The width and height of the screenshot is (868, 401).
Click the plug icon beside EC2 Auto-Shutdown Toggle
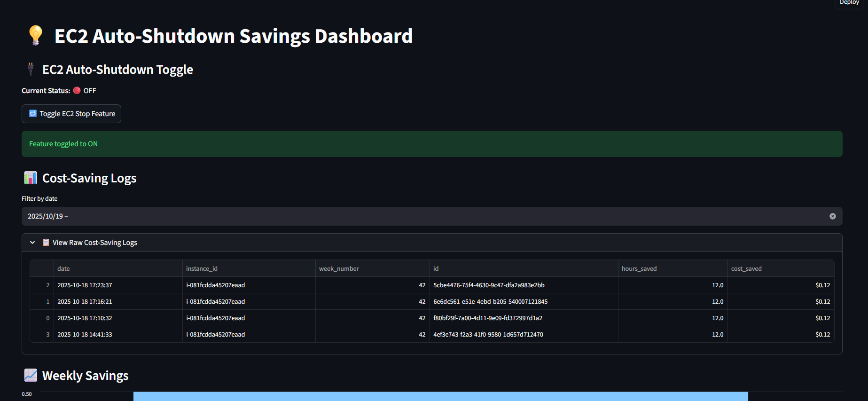point(31,69)
